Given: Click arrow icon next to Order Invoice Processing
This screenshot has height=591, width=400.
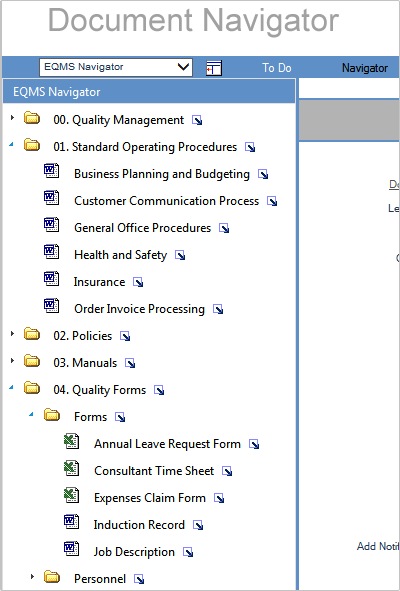Looking at the screenshot, I should click(x=218, y=309).
